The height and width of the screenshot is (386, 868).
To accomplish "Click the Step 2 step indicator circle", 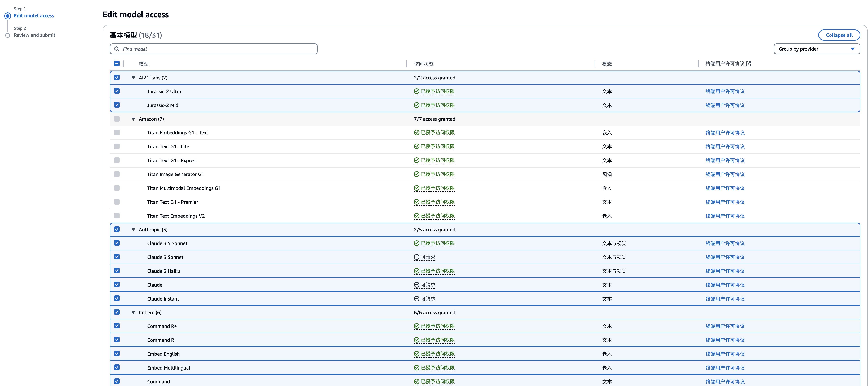I will (7, 35).
